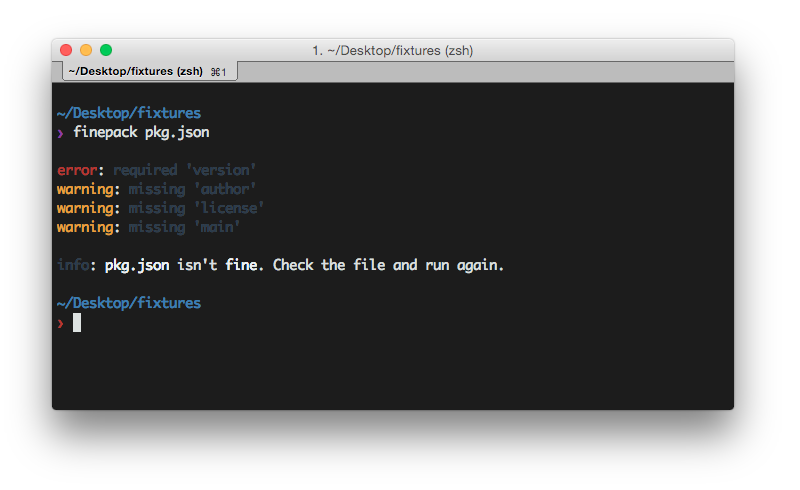Click the word 'finepack' in the command
Image resolution: width=800 pixels, height=490 pixels.
tap(105, 132)
